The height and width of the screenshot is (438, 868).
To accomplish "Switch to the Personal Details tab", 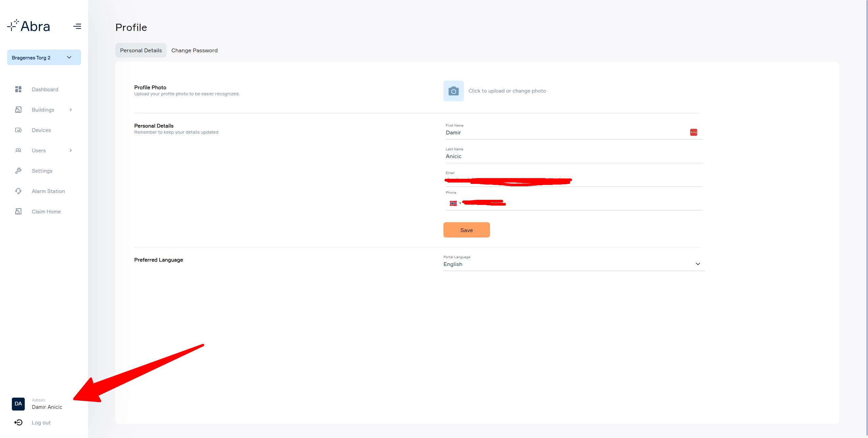I will 141,50.
